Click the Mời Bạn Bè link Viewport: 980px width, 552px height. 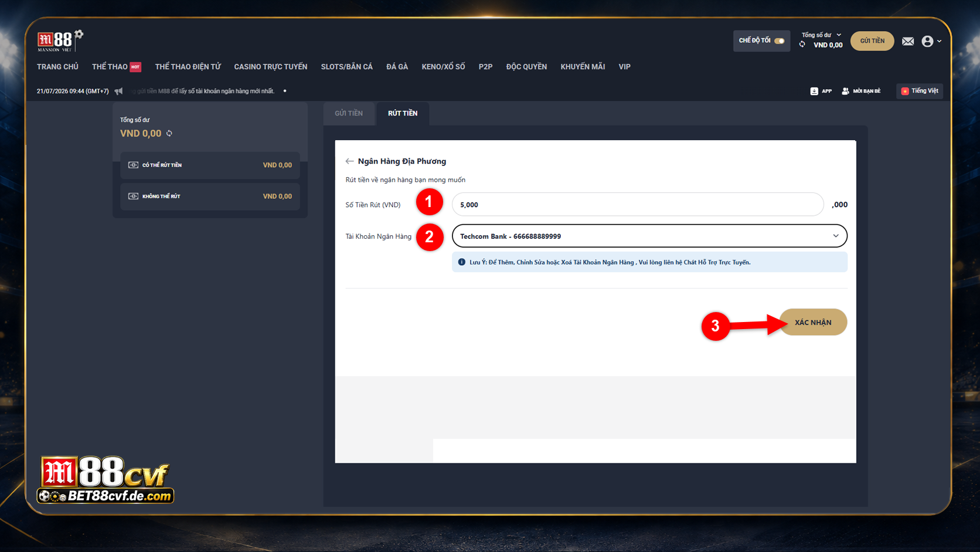coord(866,91)
